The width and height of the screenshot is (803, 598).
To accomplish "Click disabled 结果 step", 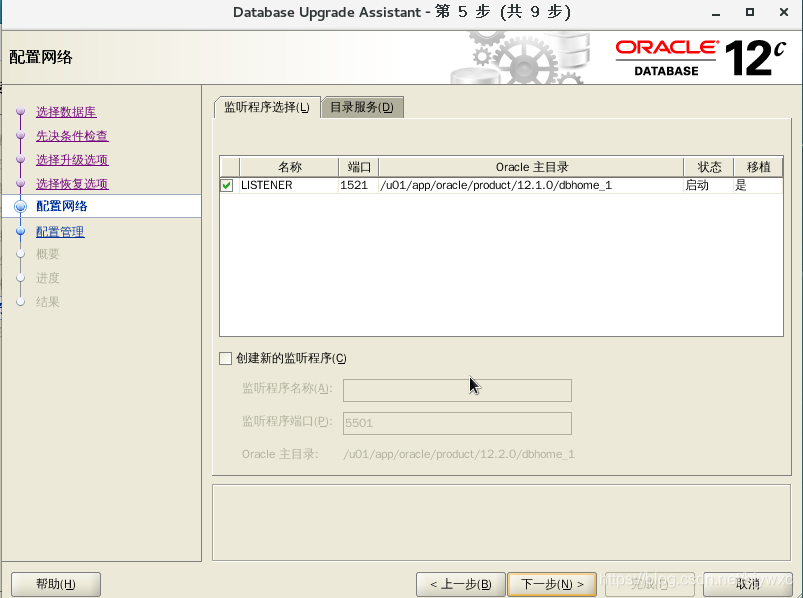I will [x=48, y=302].
